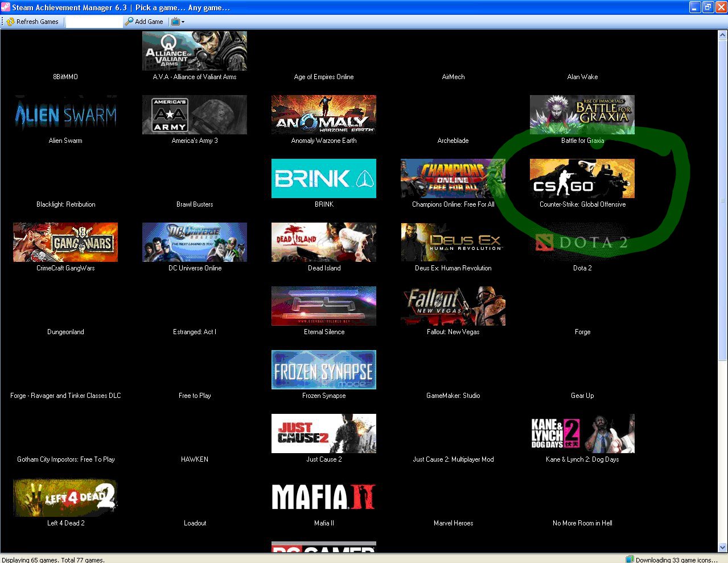Select Kane & Lynch 2: Dog Days thumbnail
The height and width of the screenshot is (563, 728).
point(582,433)
